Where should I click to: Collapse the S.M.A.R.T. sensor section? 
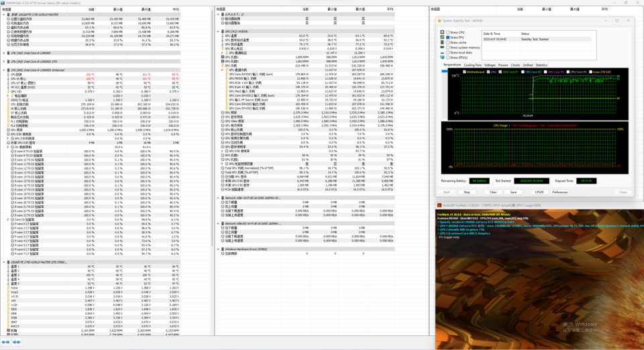pos(219,13)
